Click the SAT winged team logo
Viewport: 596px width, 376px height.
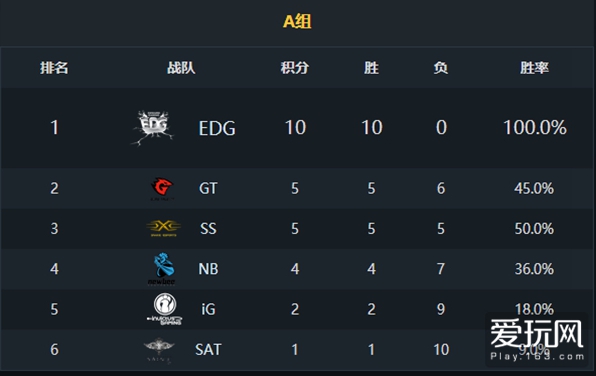point(159,350)
